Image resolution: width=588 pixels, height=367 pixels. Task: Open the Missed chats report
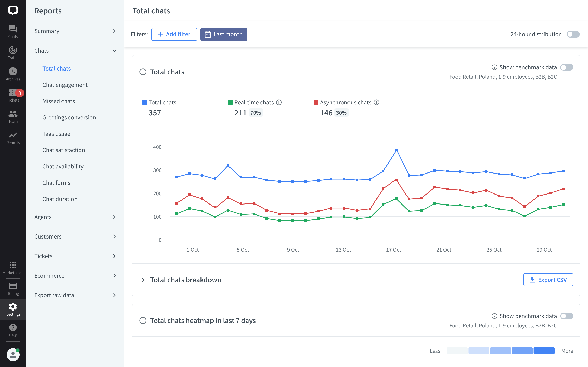[x=59, y=101]
